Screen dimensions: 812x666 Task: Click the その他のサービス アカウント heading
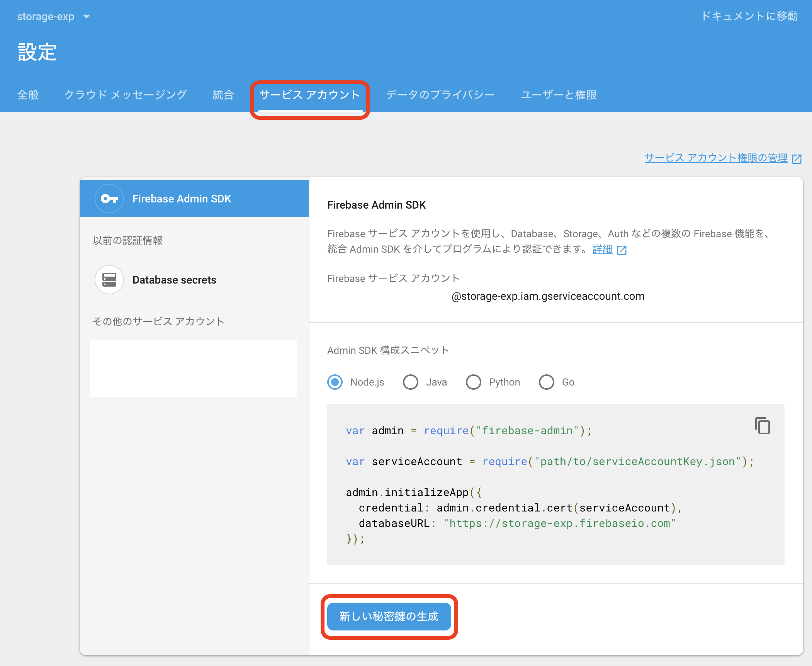click(158, 321)
